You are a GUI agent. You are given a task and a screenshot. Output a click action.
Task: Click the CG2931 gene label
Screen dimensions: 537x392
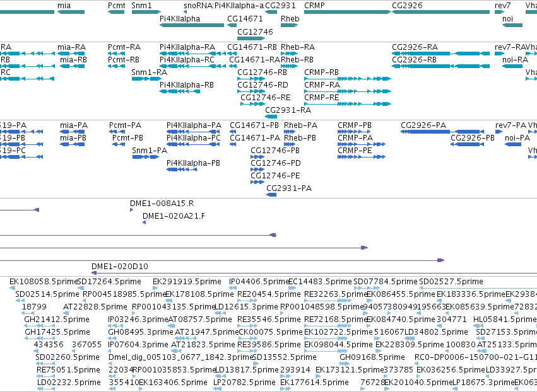pyautogui.click(x=280, y=6)
